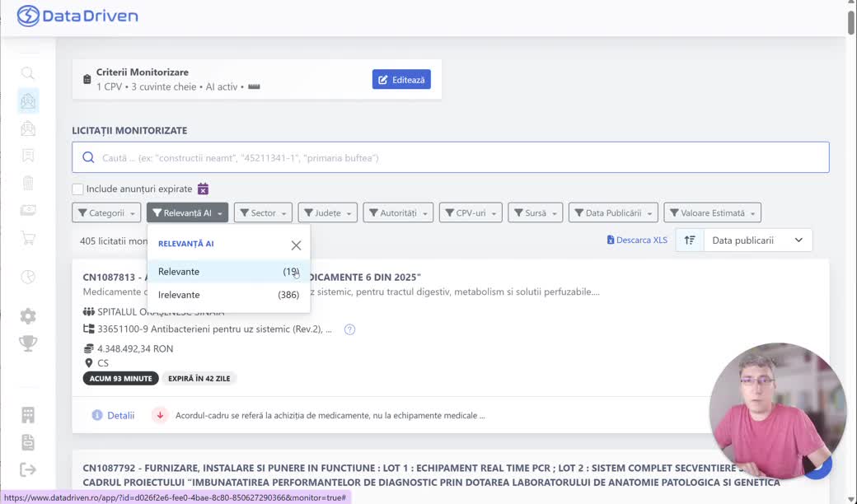The height and width of the screenshot is (504, 857).
Task: Click the trophy icon in the sidebar
Action: pos(28,343)
